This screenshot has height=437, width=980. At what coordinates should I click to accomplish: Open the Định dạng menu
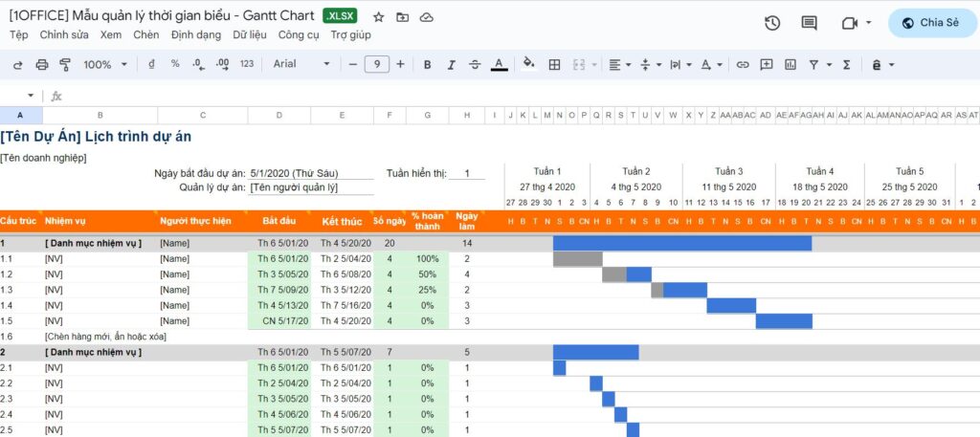[x=195, y=35]
